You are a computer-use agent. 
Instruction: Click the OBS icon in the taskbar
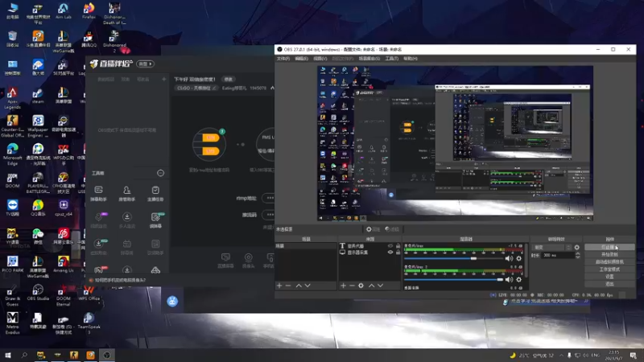click(x=107, y=355)
